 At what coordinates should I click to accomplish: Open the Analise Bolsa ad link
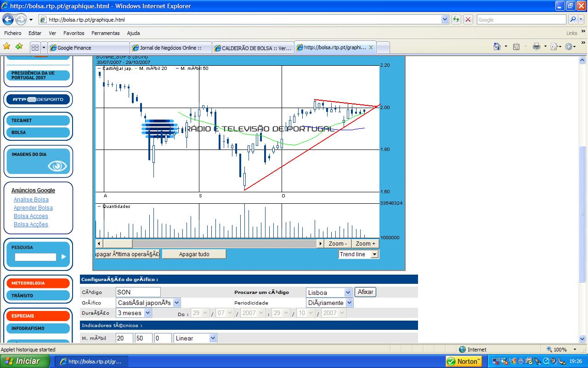31,200
